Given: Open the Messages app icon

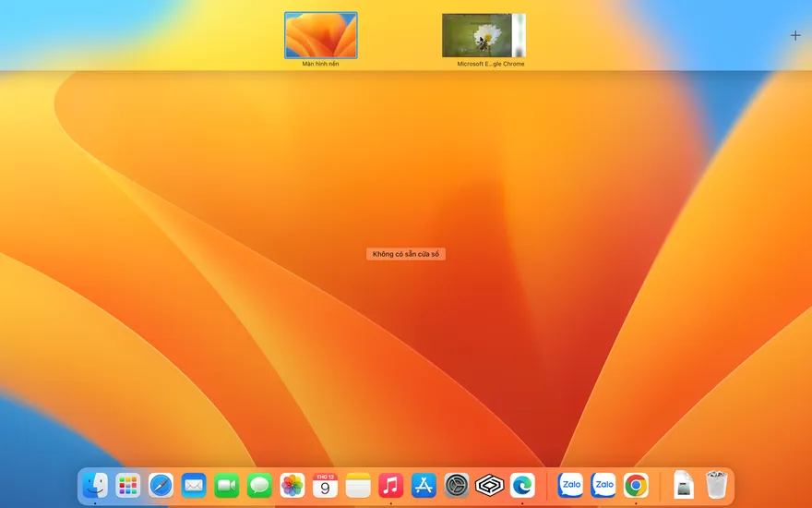Looking at the screenshot, I should [259, 486].
